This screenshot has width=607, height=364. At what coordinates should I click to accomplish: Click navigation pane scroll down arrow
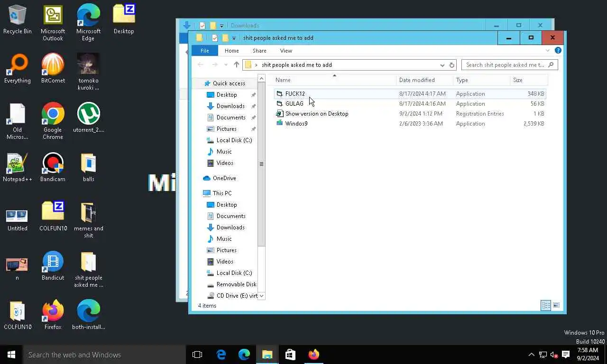[x=261, y=296]
